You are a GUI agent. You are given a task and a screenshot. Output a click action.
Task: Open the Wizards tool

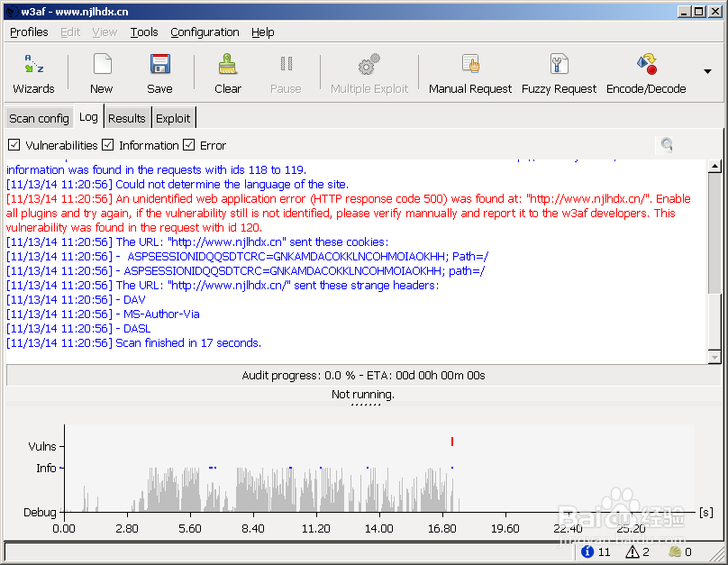click(33, 74)
